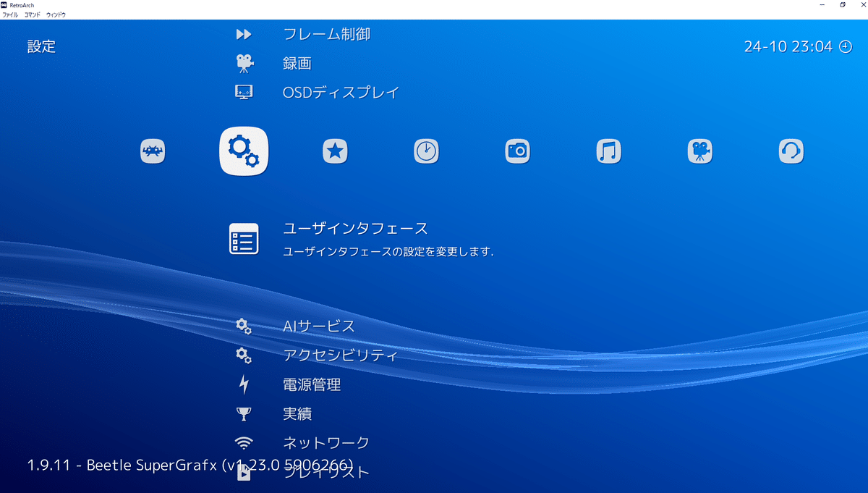Click the RetroArch title bar app icon

[x=4, y=4]
